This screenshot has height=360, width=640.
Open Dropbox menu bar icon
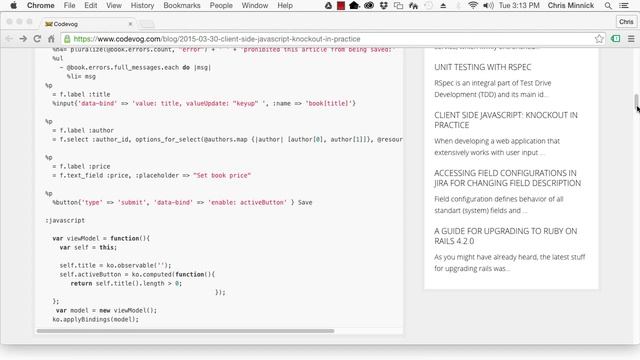[384, 5]
